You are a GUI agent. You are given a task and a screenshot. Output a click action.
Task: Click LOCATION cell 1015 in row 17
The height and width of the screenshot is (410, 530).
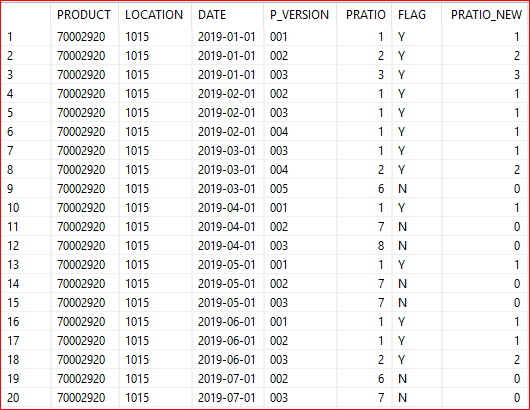pos(137,340)
